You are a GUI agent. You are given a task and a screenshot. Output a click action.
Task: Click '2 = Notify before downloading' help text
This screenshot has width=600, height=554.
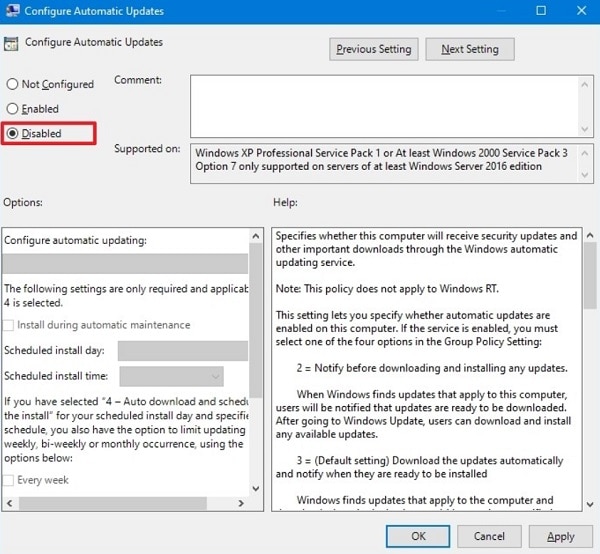pyautogui.click(x=432, y=368)
